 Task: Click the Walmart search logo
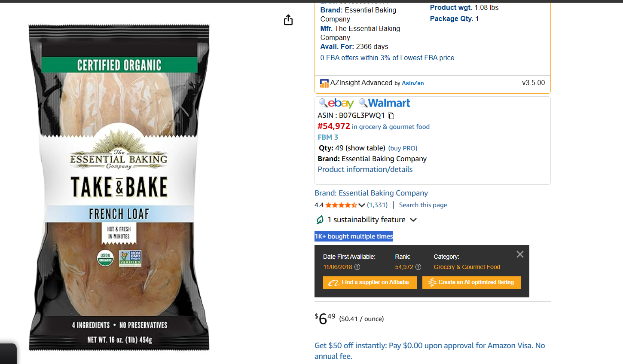pos(385,103)
